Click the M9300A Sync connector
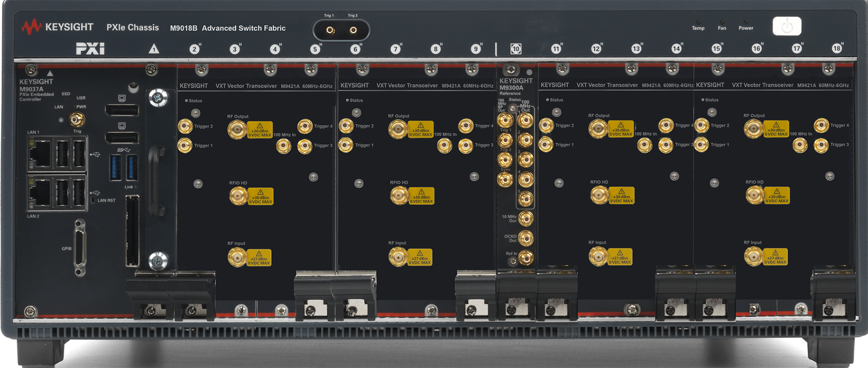The image size is (868, 368). [x=505, y=179]
